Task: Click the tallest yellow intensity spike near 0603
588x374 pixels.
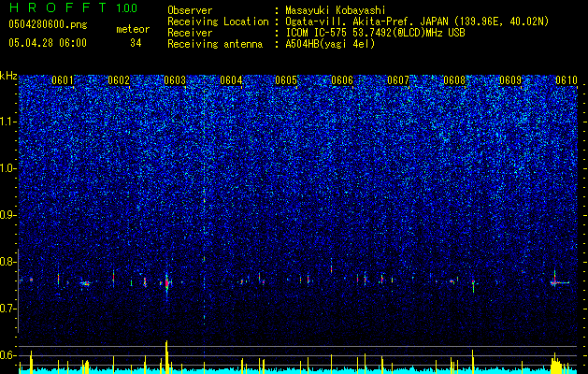Action: point(166,357)
